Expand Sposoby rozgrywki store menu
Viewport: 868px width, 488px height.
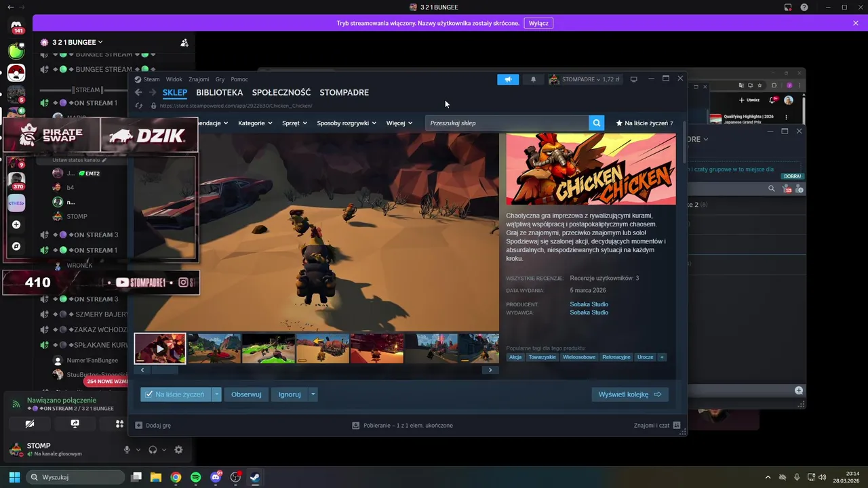click(347, 123)
